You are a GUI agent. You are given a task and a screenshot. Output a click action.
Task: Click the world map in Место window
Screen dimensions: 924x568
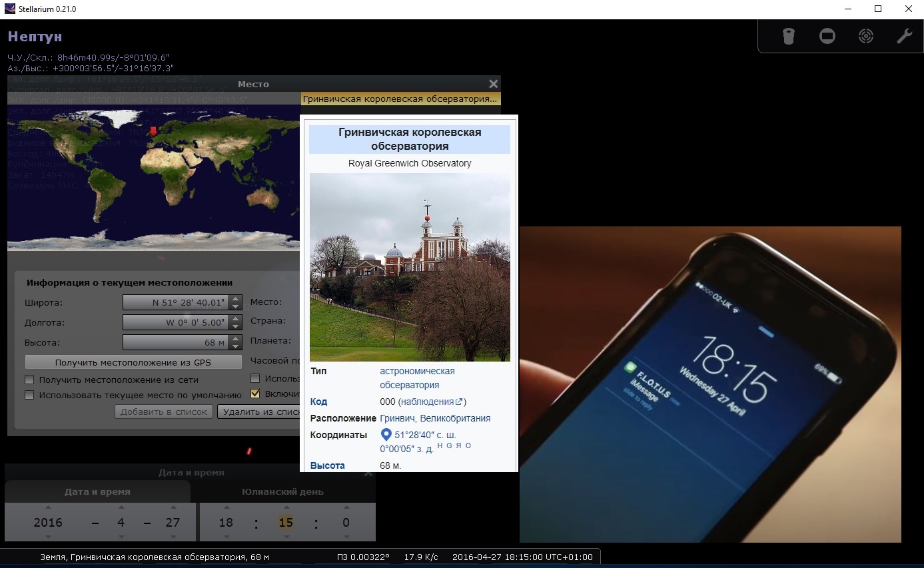pos(153,177)
